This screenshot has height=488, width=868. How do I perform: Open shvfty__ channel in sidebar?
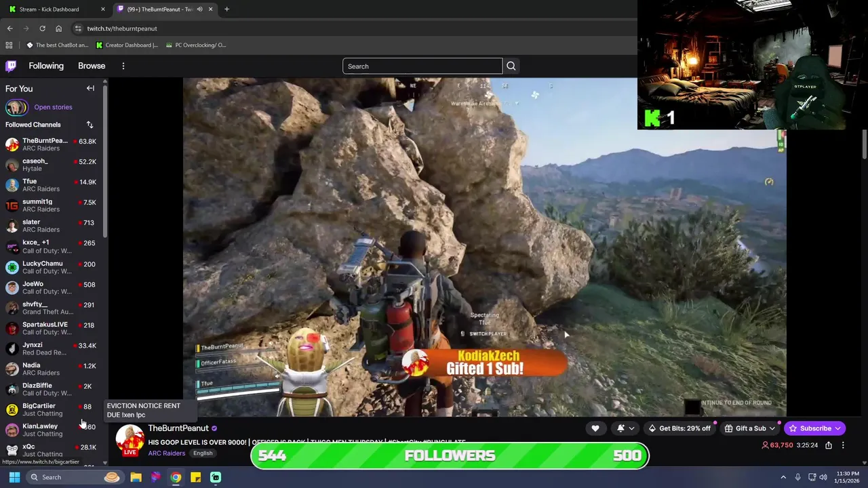click(x=52, y=308)
